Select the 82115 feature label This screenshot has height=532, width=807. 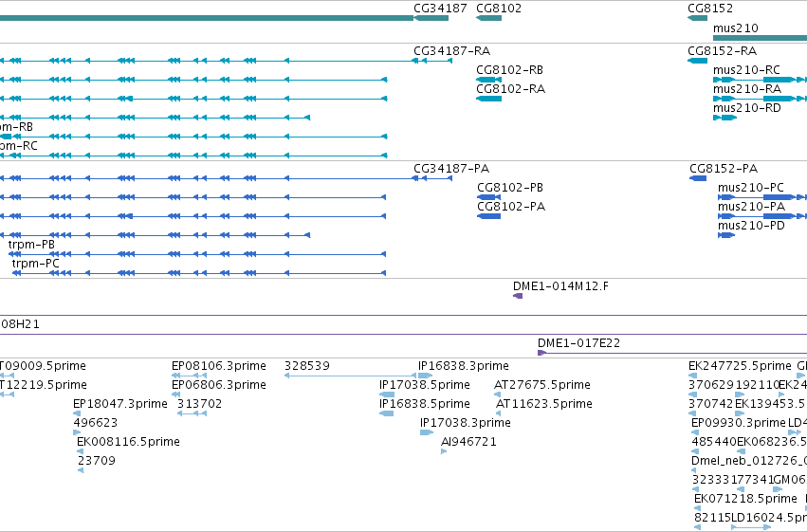712,518
